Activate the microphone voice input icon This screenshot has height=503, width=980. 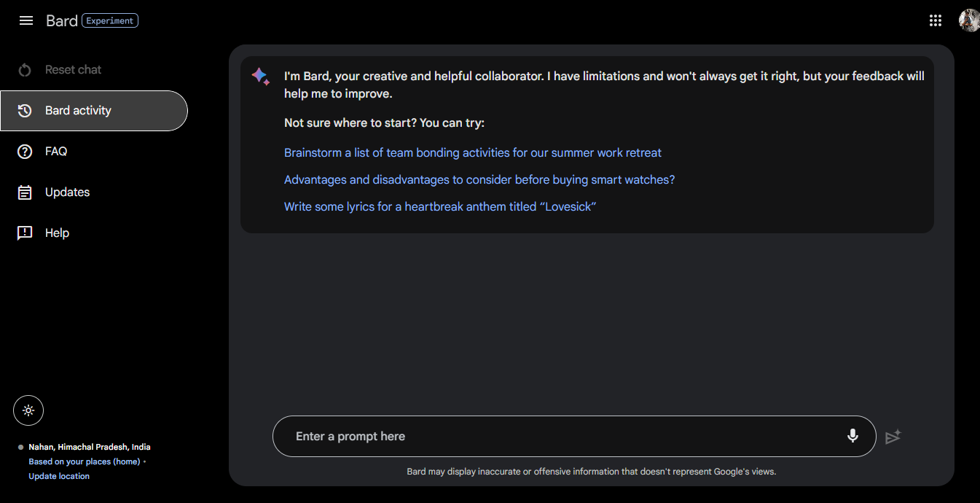(852, 436)
